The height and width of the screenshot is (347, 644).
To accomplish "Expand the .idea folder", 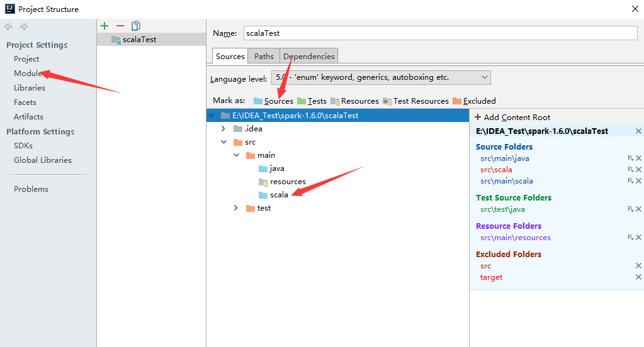I will point(223,129).
